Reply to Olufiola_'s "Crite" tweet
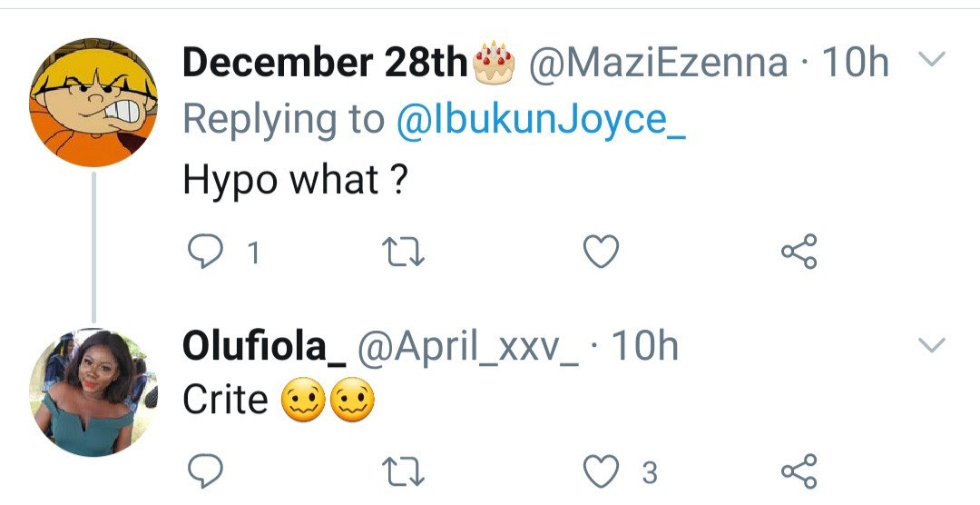The height and width of the screenshot is (505, 980). click(207, 471)
